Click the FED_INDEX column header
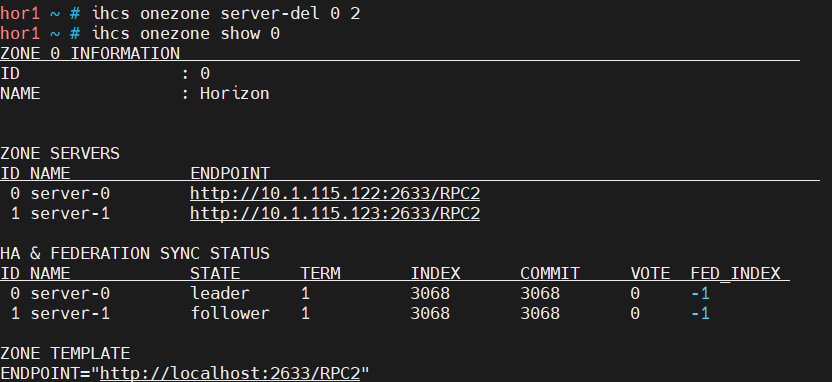 [735, 273]
